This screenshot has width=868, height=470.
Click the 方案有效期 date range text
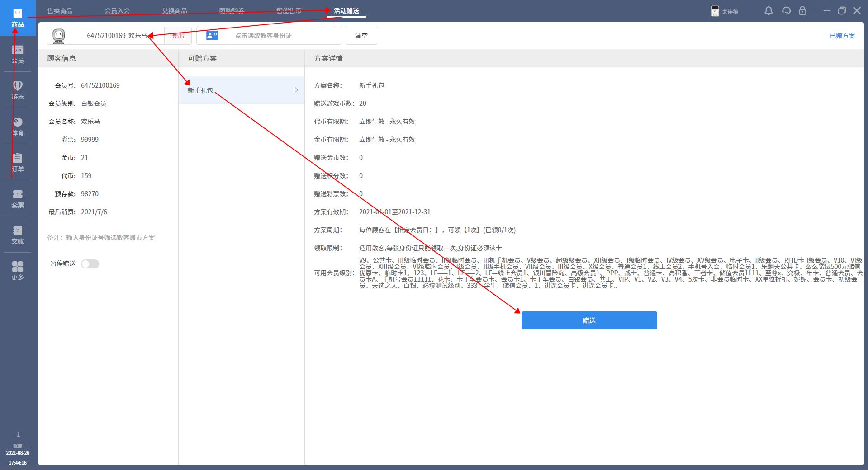click(x=395, y=212)
